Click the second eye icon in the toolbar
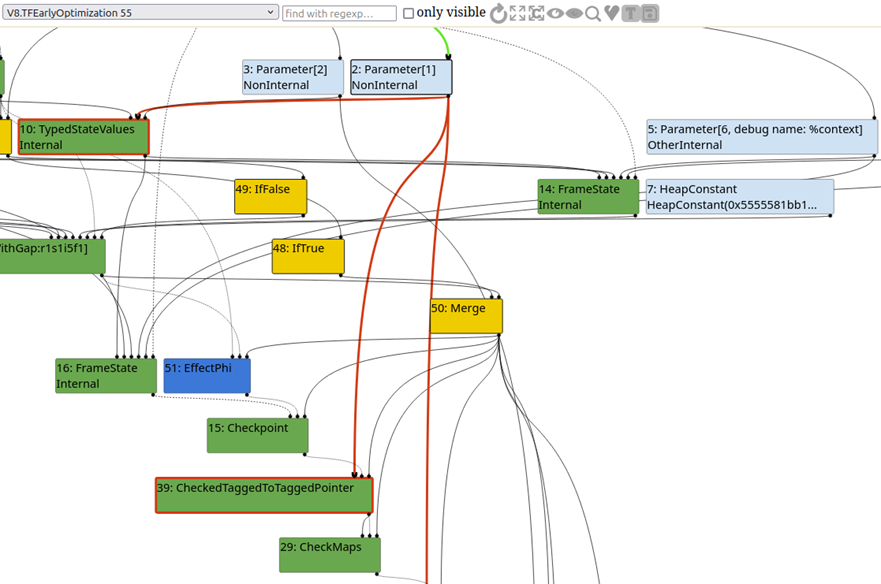This screenshot has width=881, height=584. pos(574,13)
